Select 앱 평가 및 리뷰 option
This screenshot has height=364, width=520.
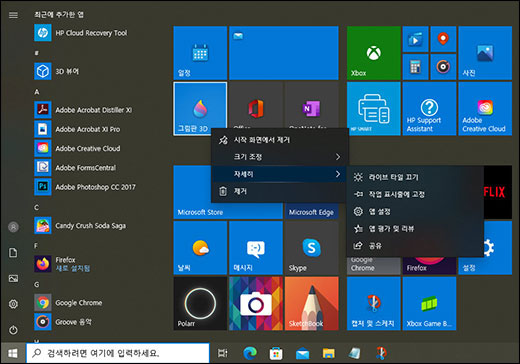coord(415,229)
